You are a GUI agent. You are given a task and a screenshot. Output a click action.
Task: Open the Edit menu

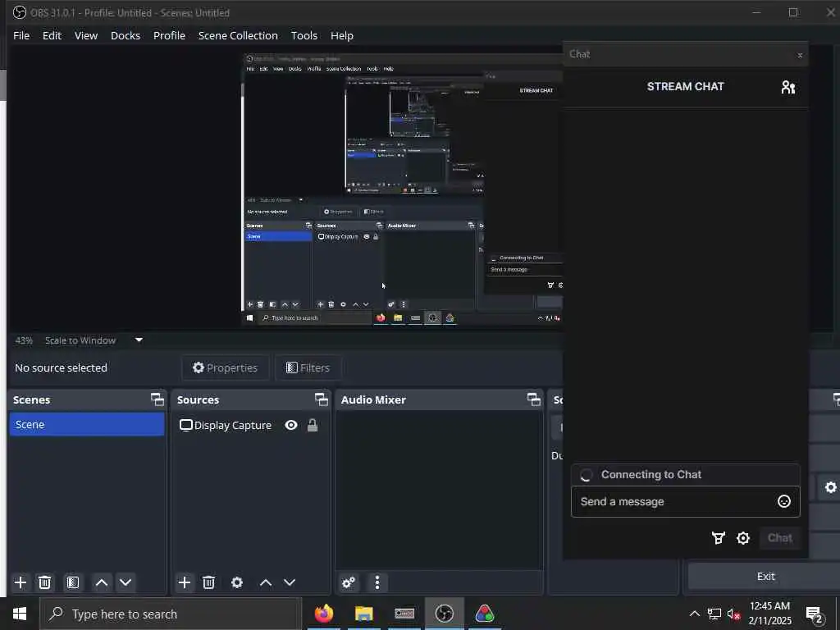pos(52,35)
